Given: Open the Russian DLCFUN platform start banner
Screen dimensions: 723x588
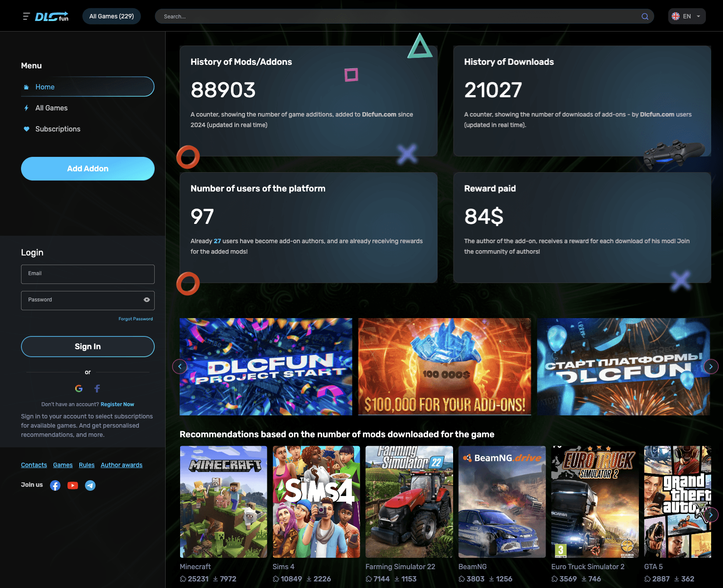Looking at the screenshot, I should pyautogui.click(x=624, y=367).
